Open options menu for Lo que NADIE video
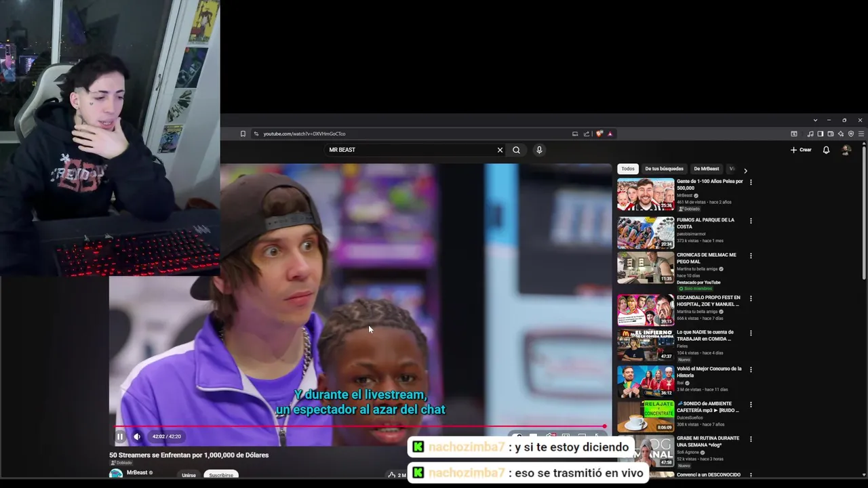The image size is (868, 488). point(751,333)
